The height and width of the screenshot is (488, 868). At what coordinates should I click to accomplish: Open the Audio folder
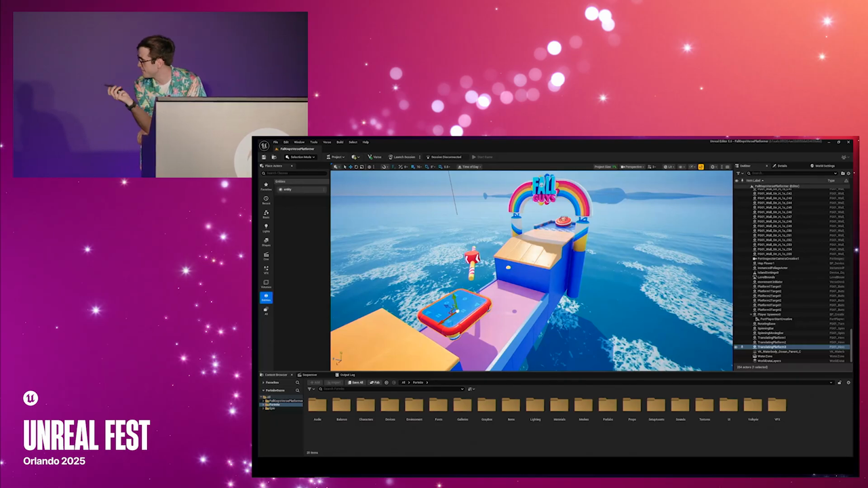click(317, 407)
